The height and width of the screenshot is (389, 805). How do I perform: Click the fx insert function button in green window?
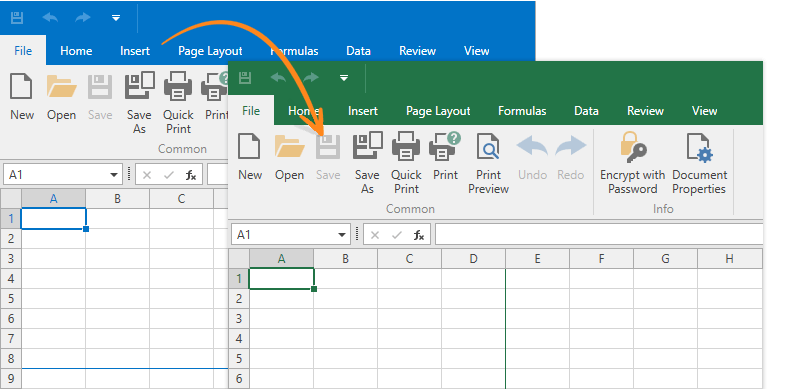coord(419,235)
